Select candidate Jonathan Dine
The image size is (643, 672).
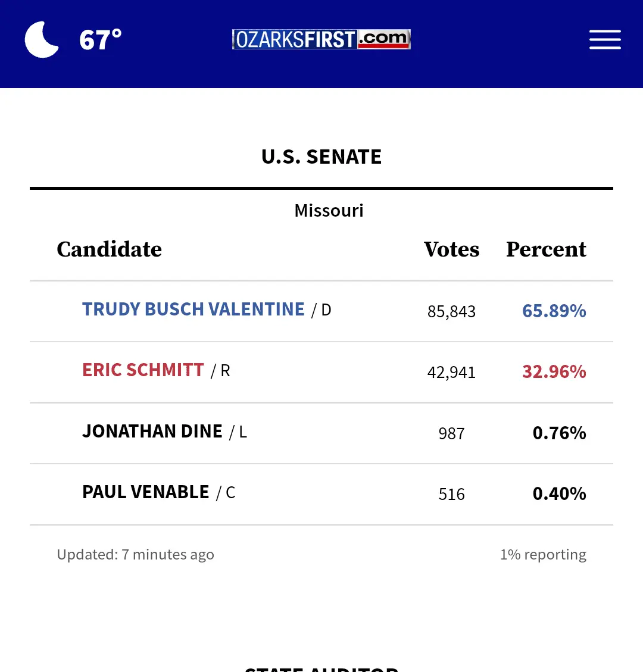pyautogui.click(x=152, y=432)
